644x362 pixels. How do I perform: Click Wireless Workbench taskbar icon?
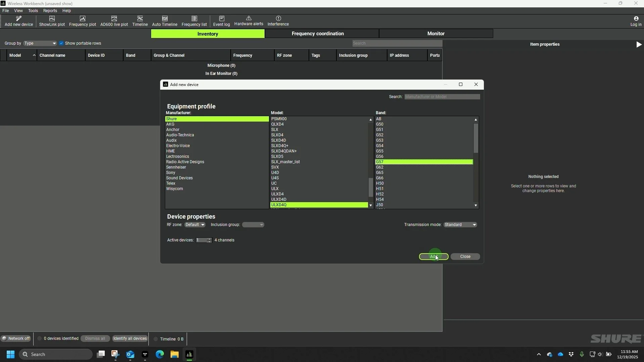coord(189,354)
